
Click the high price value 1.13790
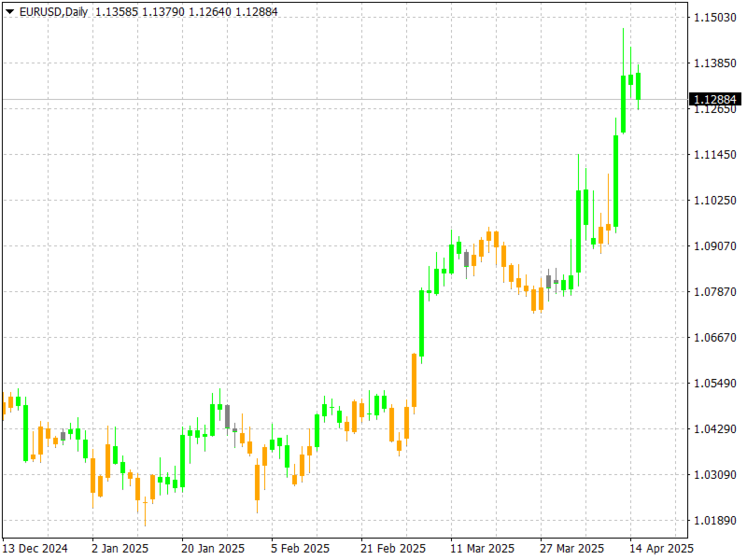163,12
